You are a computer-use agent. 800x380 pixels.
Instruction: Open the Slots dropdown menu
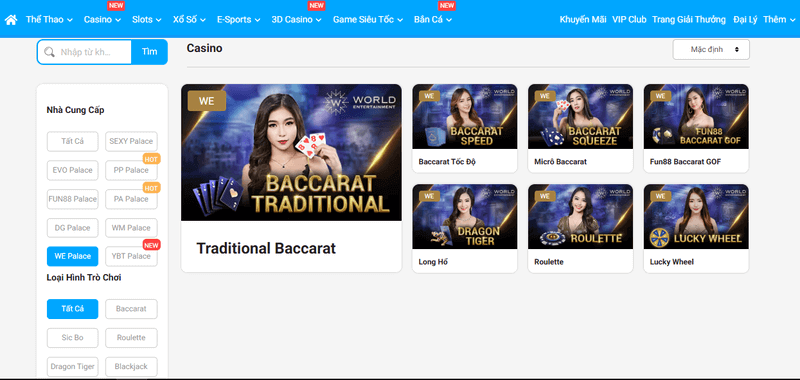pos(147,20)
